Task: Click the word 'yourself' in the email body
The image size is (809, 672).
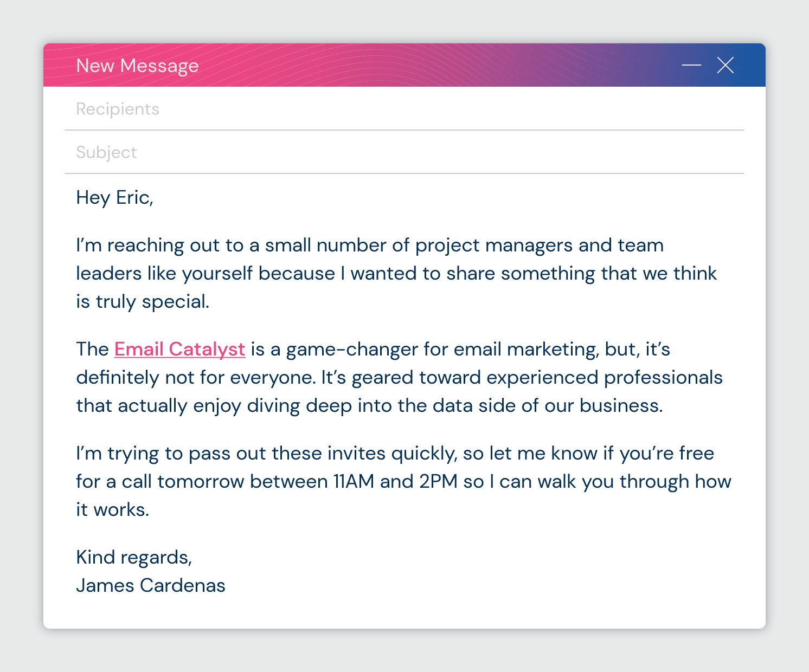Action: point(217,274)
